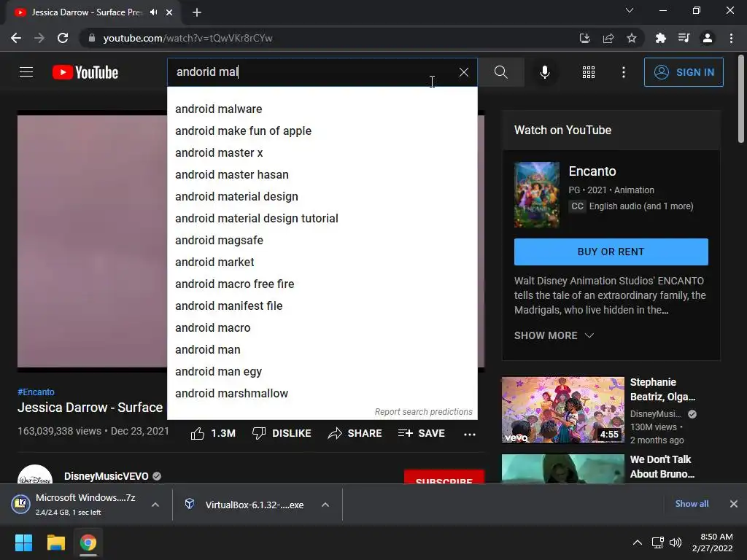747x560 pixels.
Task: Choose suggestion "android master hasan"
Action: 322,175
